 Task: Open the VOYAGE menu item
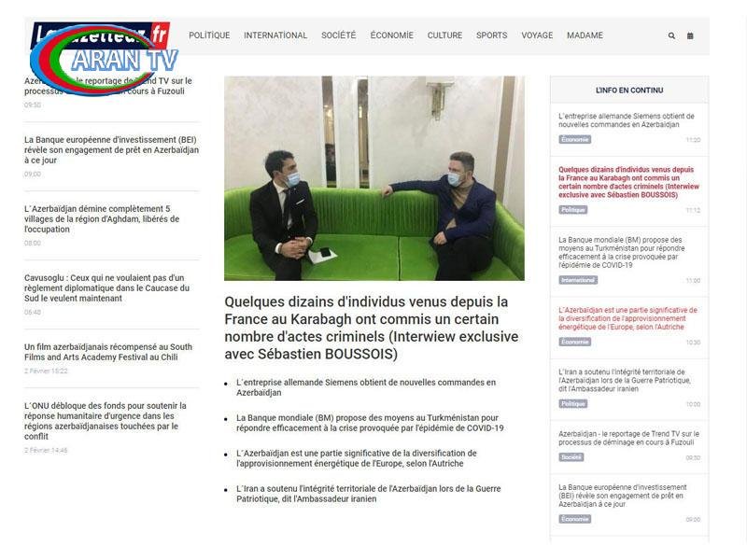pyautogui.click(x=537, y=35)
